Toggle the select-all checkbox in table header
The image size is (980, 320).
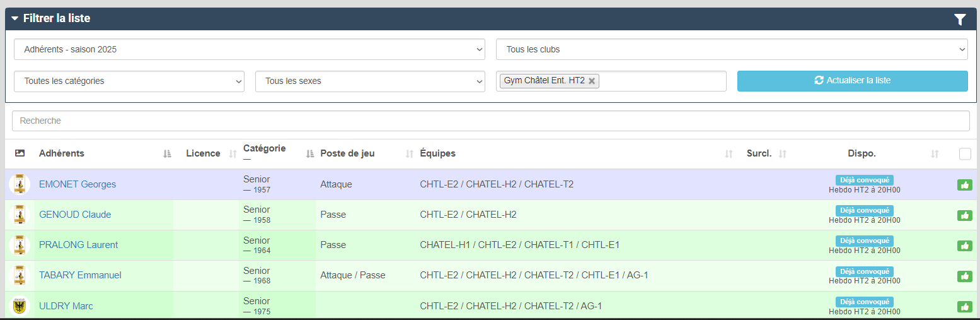coord(965,154)
